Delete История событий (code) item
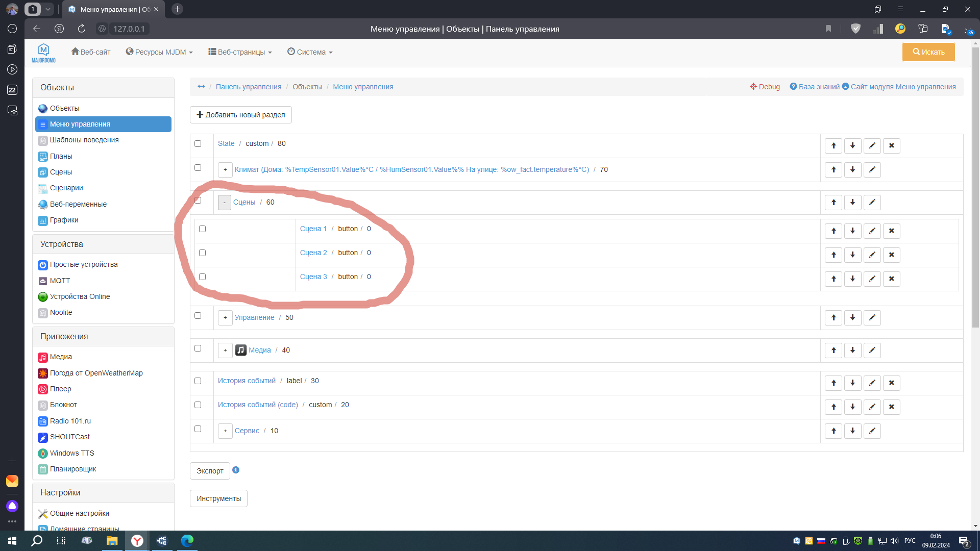980x551 pixels. pos(891,407)
